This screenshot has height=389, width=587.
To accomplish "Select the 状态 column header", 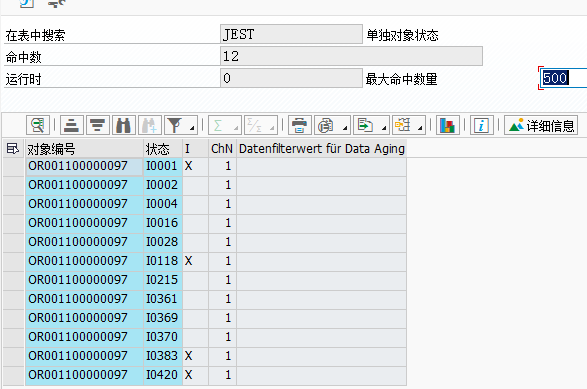I will click(163, 149).
